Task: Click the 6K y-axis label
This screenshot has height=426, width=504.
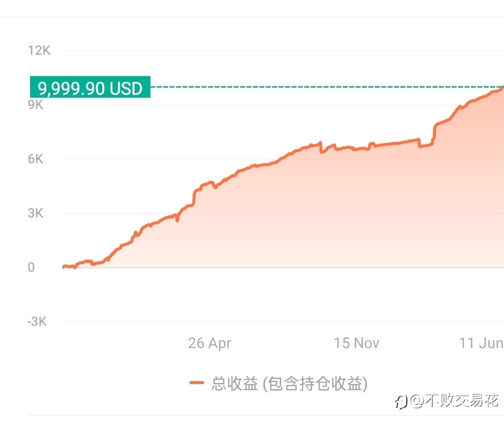Action: coord(36,159)
